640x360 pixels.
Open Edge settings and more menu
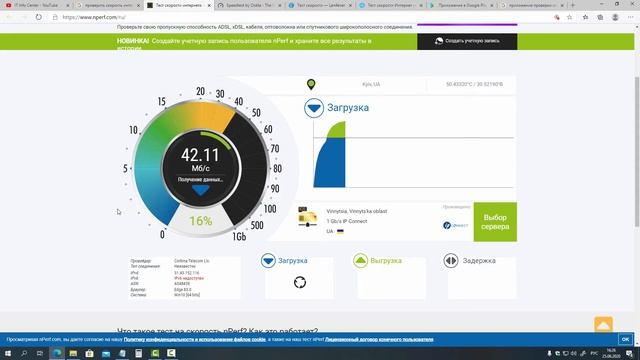[x=631, y=17]
